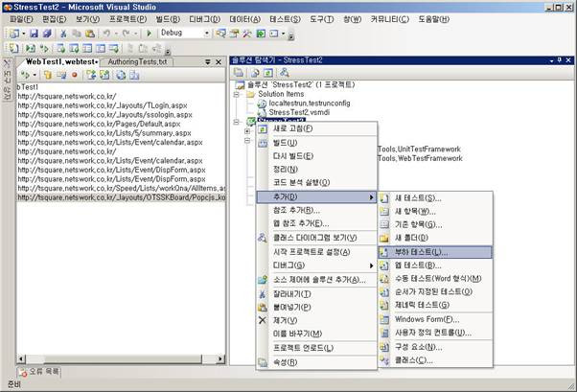Click Save All icon in toolbar

(x=47, y=34)
